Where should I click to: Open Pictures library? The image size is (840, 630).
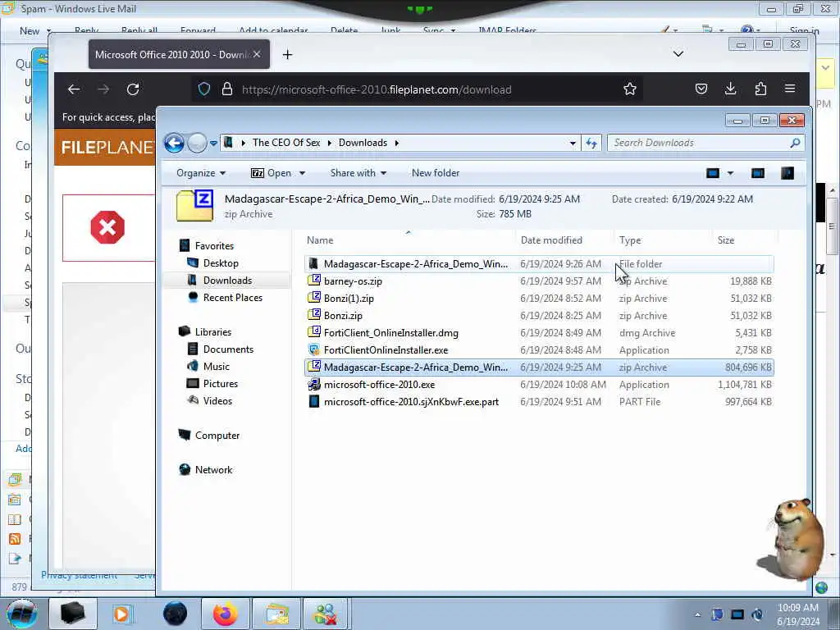[220, 384]
